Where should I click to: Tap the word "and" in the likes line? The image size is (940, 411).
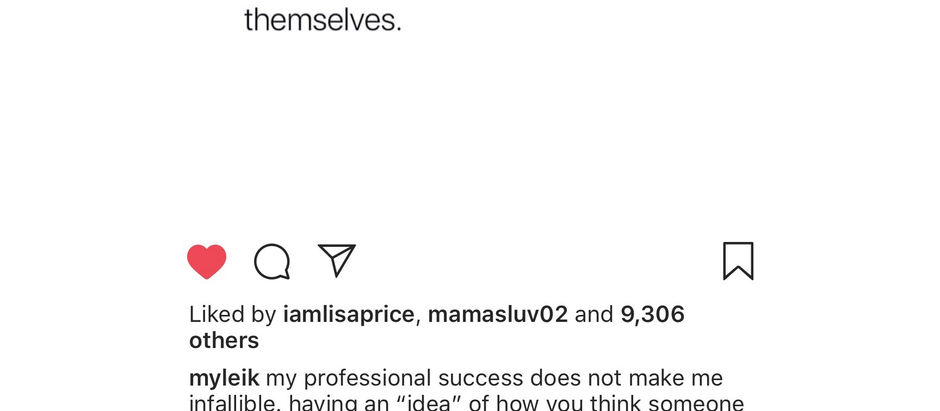594,314
